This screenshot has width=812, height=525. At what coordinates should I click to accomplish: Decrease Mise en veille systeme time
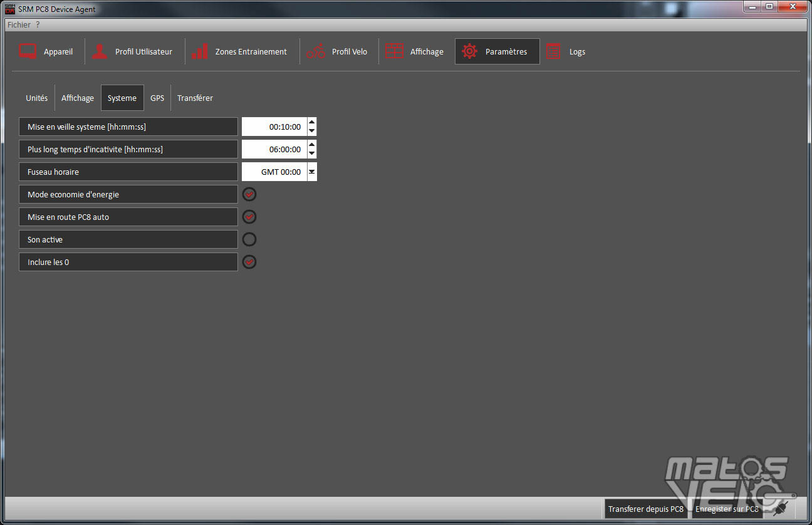[312, 131]
